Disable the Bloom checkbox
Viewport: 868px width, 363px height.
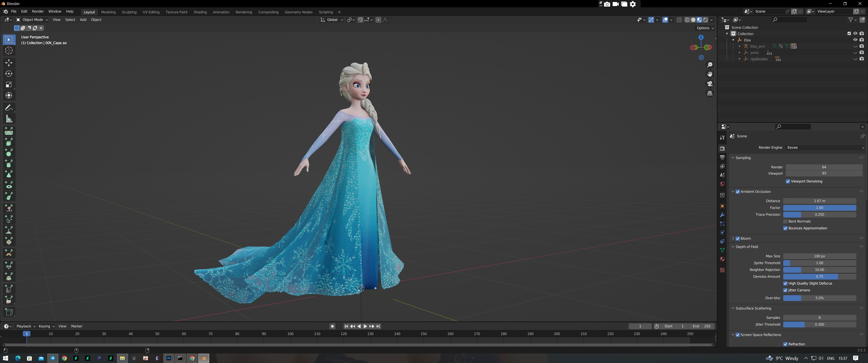pyautogui.click(x=738, y=238)
